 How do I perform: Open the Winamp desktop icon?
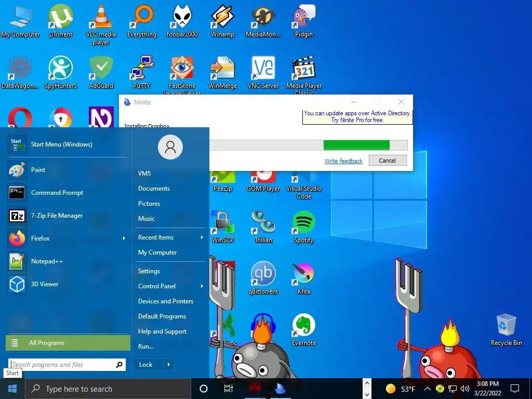coord(222,21)
